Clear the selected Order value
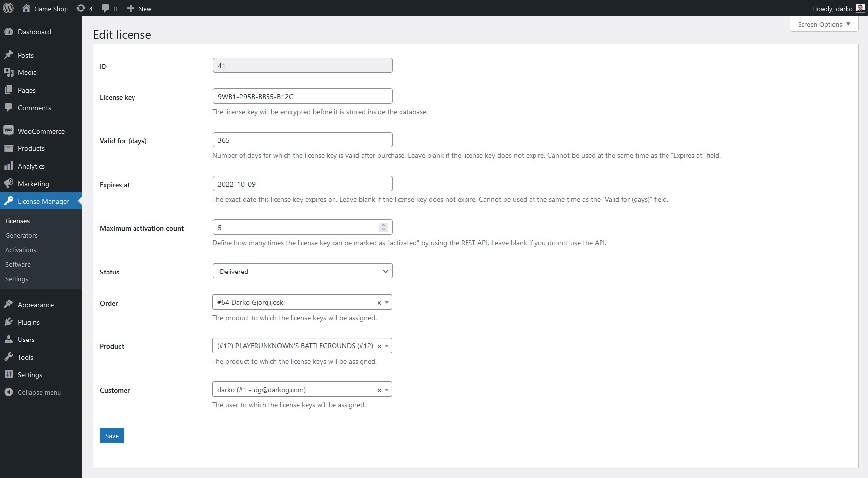Screen dimensions: 868x478 point(379,303)
